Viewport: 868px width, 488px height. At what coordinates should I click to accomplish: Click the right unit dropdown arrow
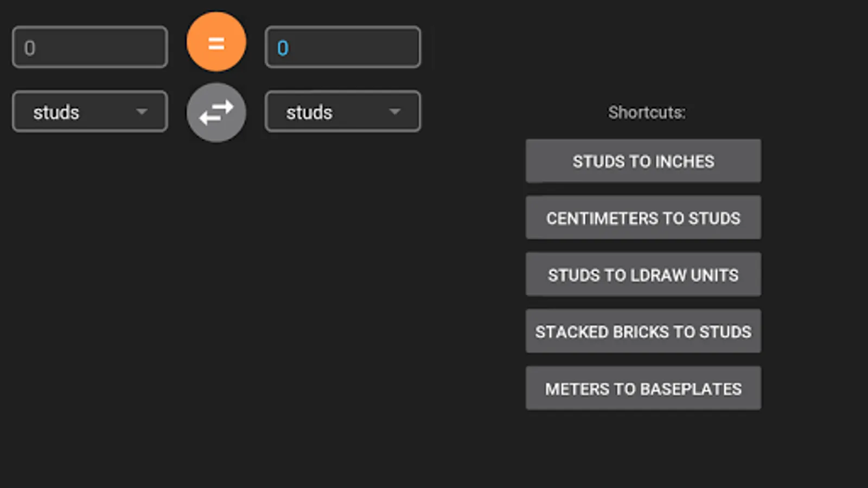pyautogui.click(x=394, y=112)
